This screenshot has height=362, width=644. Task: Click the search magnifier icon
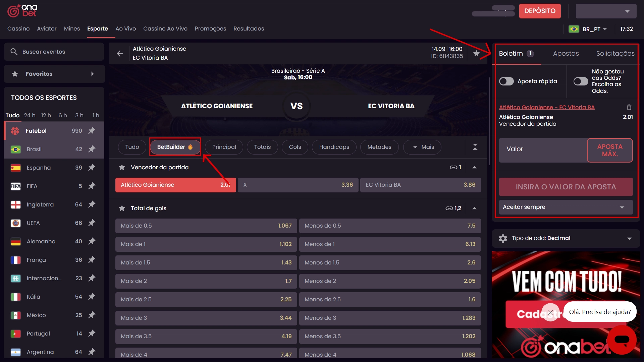(14, 52)
